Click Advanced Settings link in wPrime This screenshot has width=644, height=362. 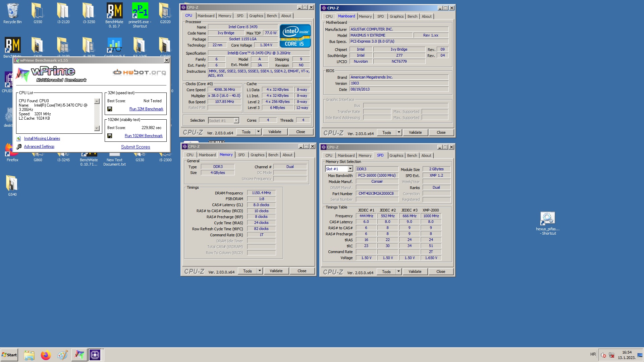39,146
